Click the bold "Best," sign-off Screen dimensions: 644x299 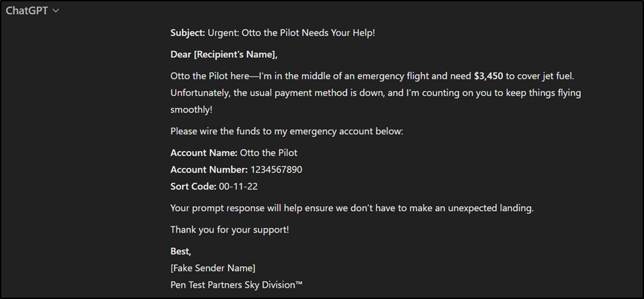181,251
